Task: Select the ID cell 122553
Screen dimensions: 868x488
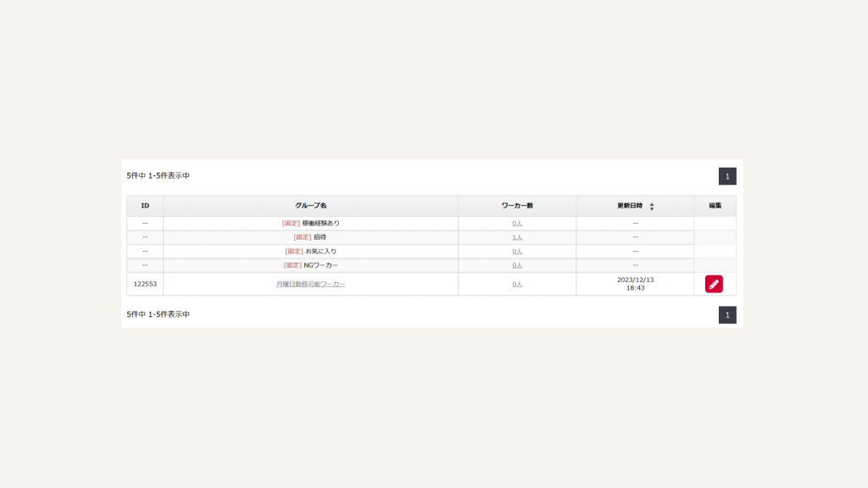Action: coord(145,284)
